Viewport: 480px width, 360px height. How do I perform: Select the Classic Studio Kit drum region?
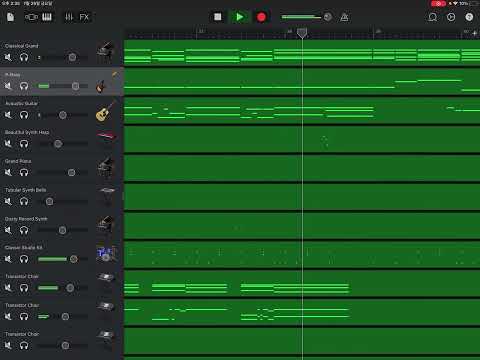(x=302, y=254)
